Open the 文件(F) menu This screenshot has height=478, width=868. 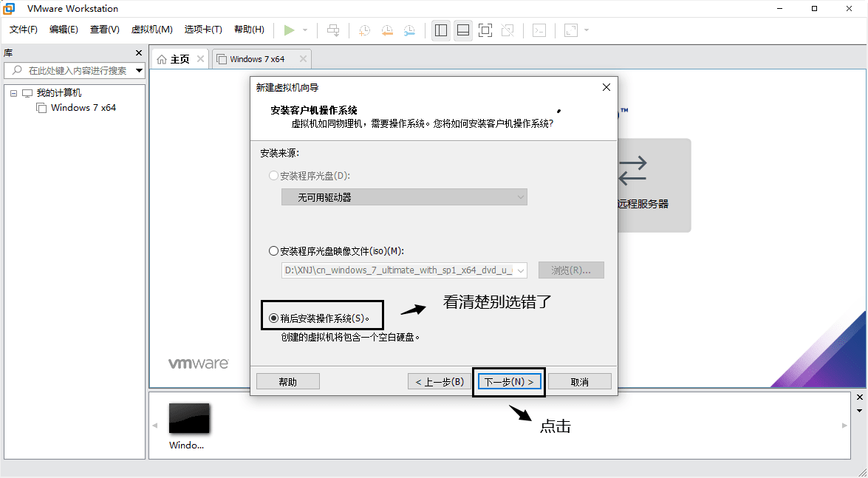click(x=23, y=30)
